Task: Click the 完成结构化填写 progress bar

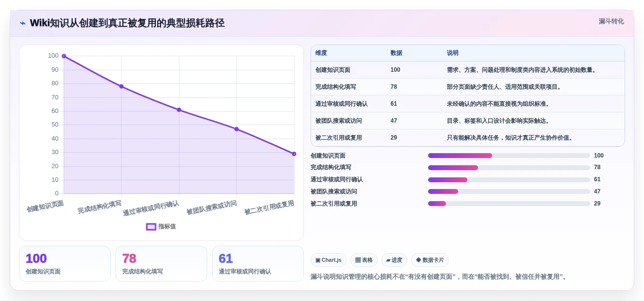Action: 509,168
